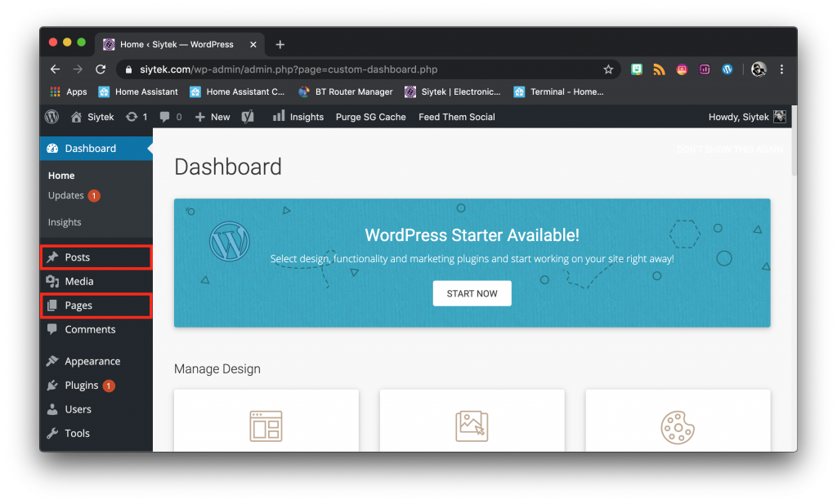Click the image design card icon
The image size is (837, 504).
[x=472, y=426]
